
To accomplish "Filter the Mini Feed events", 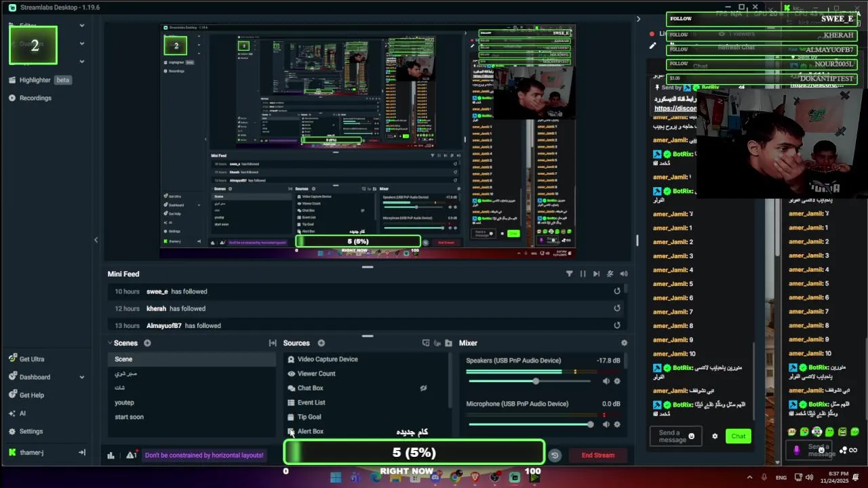I will coord(569,274).
